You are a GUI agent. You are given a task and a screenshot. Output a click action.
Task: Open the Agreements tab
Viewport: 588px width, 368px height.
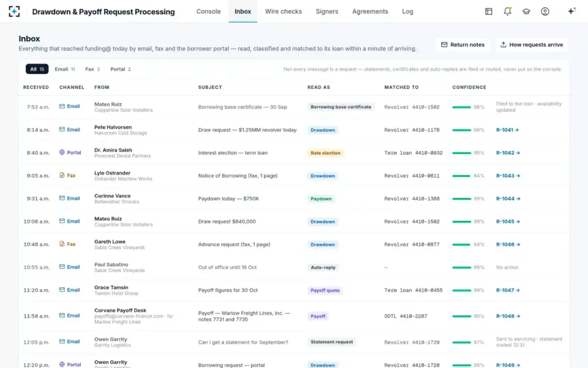point(370,11)
